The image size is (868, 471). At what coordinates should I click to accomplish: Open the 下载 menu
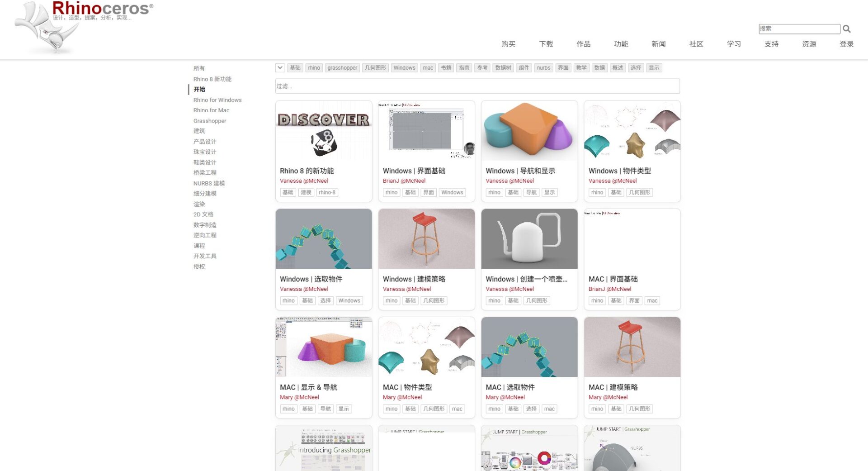coord(546,44)
